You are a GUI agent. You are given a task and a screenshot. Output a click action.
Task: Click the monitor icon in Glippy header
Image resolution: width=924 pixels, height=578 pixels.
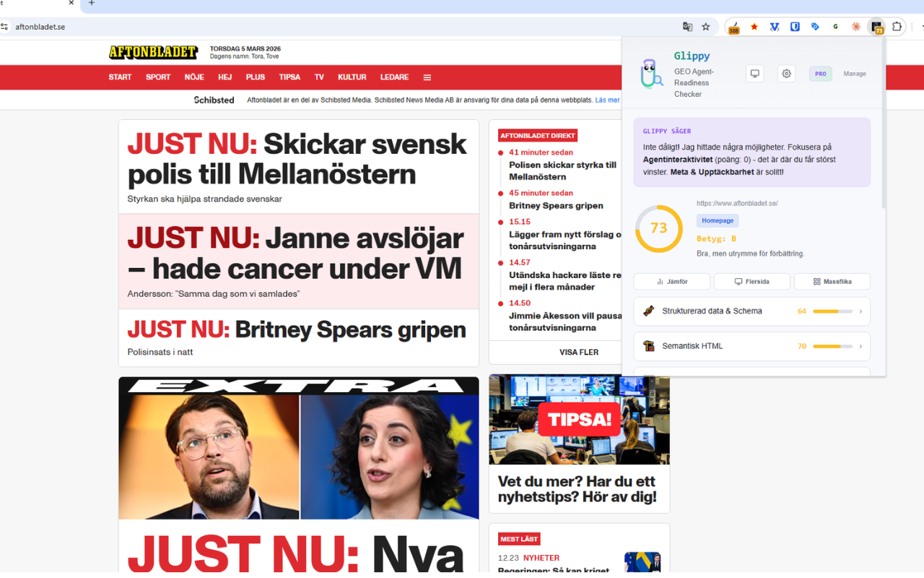click(755, 74)
